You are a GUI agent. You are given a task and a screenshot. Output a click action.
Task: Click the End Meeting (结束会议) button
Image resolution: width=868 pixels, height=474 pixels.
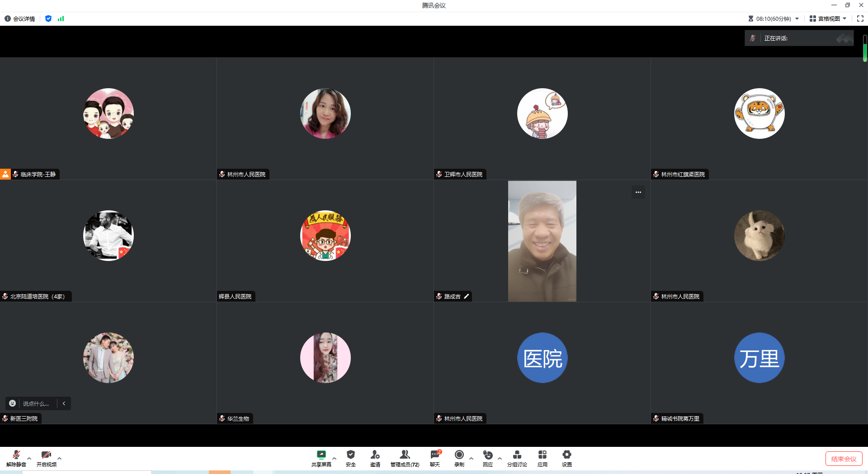point(844,459)
